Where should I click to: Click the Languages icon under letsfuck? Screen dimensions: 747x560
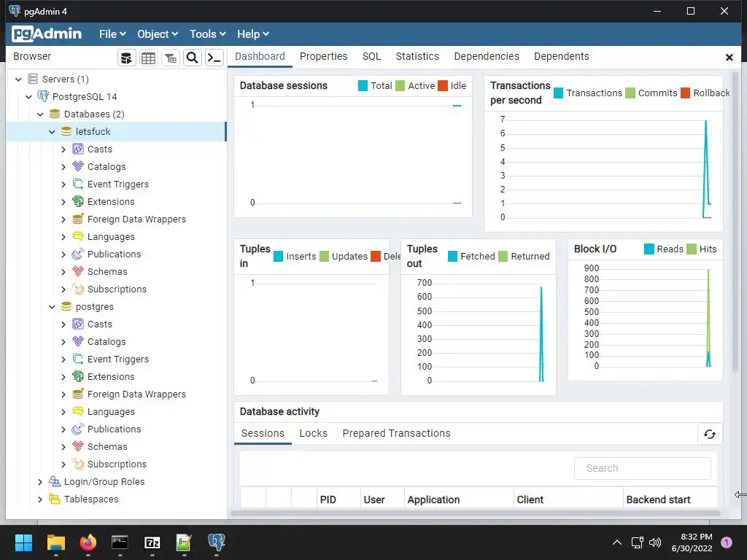[x=78, y=237]
